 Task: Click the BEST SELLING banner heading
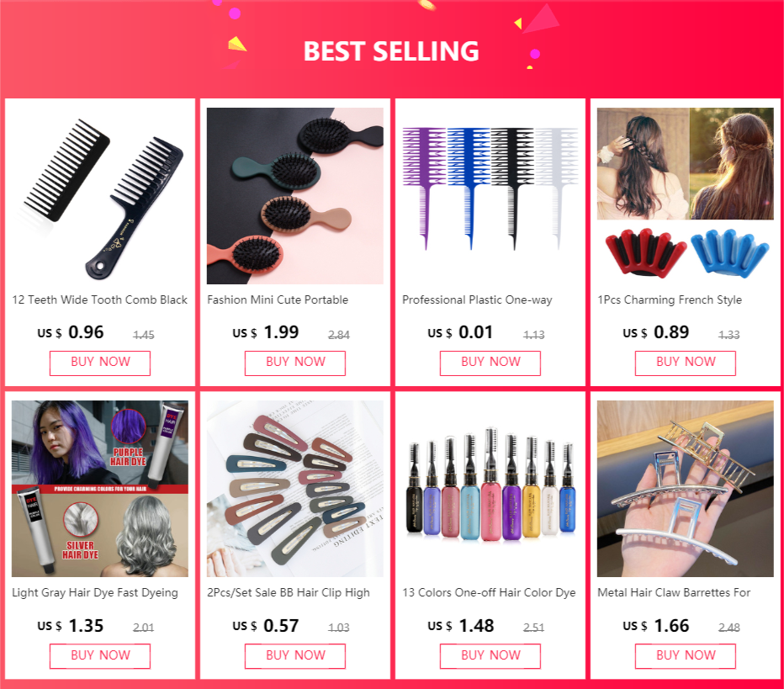[391, 51]
